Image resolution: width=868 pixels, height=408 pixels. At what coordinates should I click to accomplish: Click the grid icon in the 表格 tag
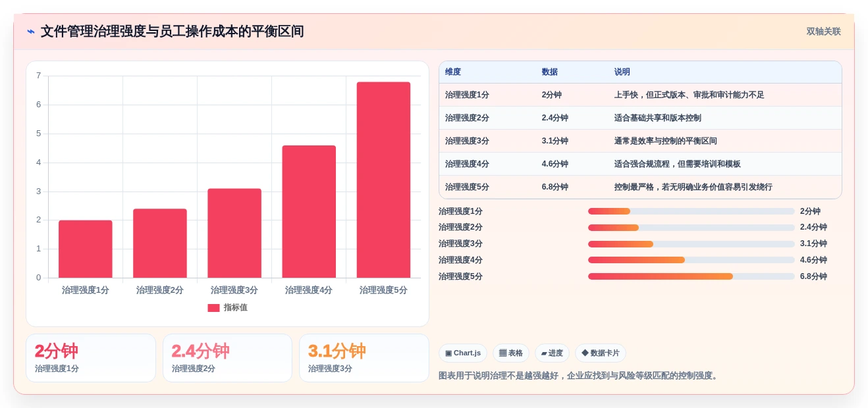tap(502, 353)
